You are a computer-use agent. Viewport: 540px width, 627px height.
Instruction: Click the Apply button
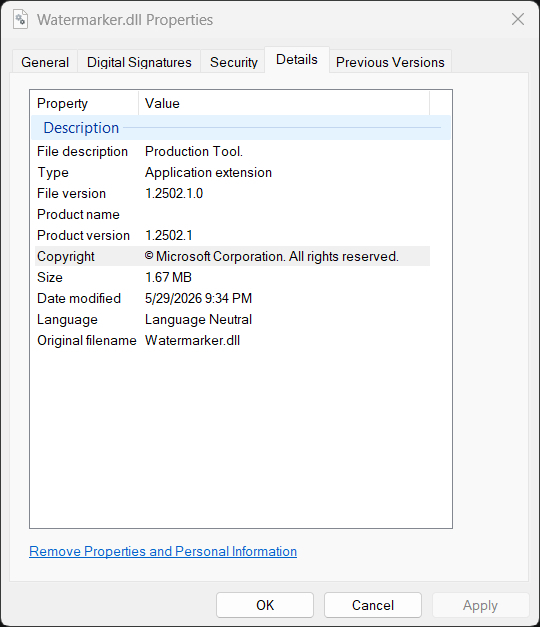(x=480, y=605)
